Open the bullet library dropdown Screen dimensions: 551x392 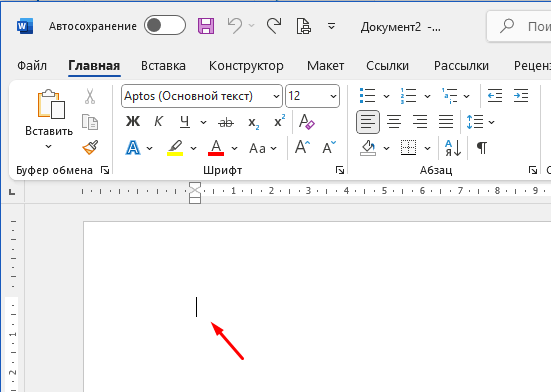pyautogui.click(x=386, y=96)
